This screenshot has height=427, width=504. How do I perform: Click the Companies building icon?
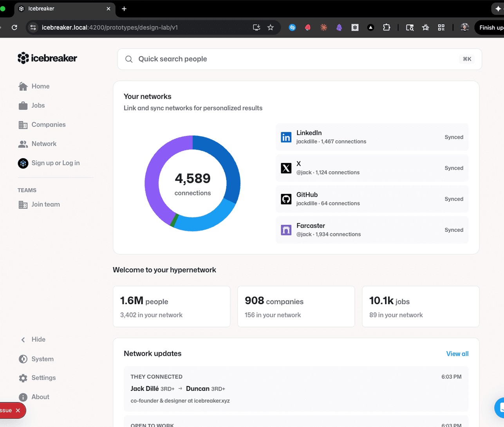tap(23, 124)
